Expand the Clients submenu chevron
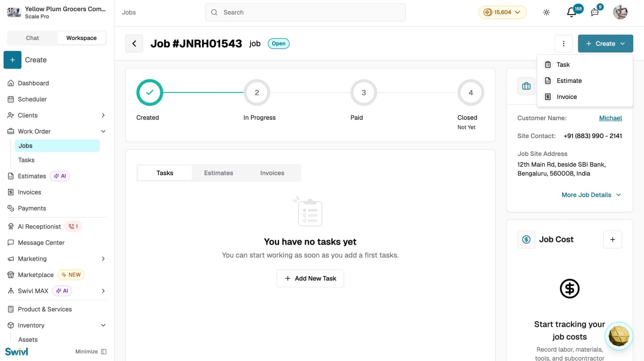 (103, 115)
